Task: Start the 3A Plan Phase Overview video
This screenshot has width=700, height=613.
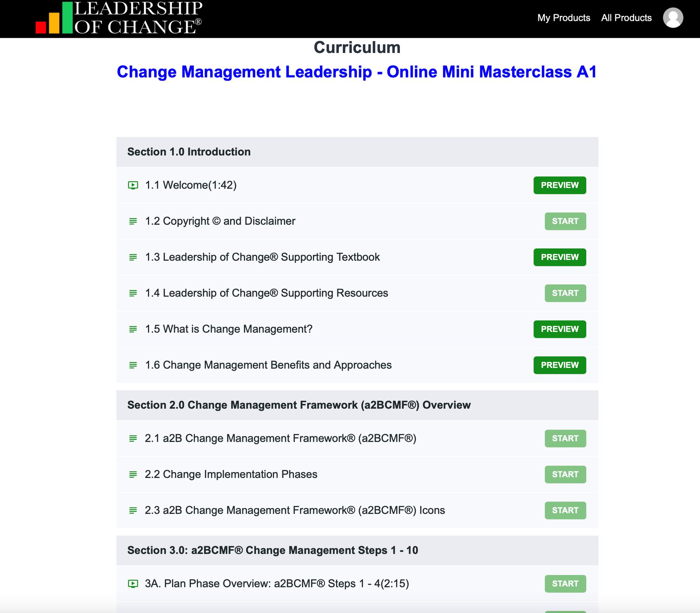Action: pyautogui.click(x=565, y=584)
